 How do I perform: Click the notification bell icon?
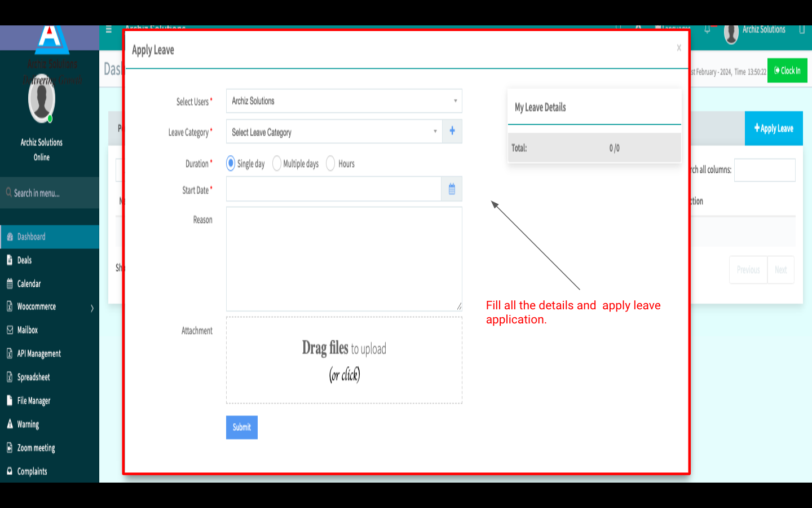(707, 29)
